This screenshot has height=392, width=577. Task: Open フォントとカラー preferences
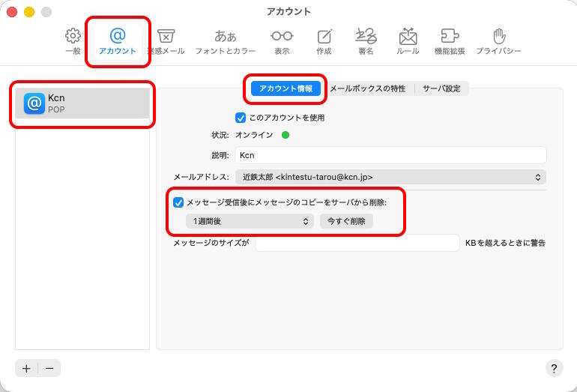(225, 41)
